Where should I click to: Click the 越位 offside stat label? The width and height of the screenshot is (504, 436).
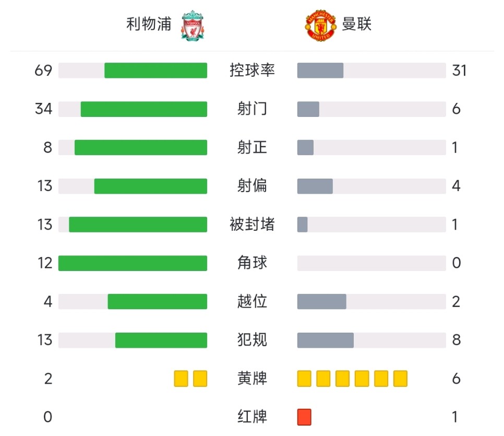(252, 301)
